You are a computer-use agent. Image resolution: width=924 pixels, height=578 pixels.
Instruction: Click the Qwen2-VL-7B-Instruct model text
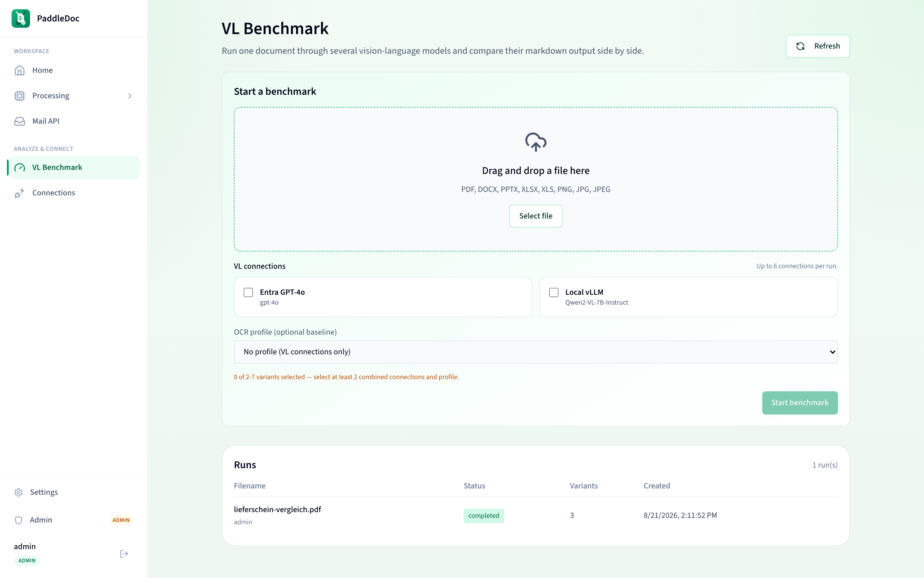[x=596, y=303]
